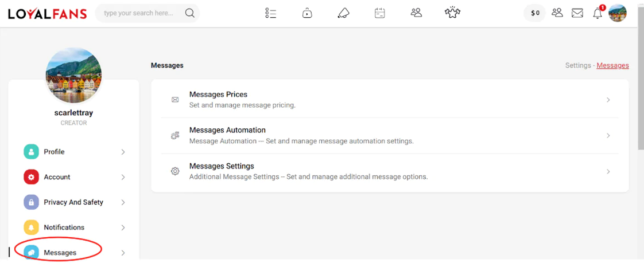Screen dimensions: 644x267
Task: Expand the Profile settings chevron
Action: pos(123,152)
